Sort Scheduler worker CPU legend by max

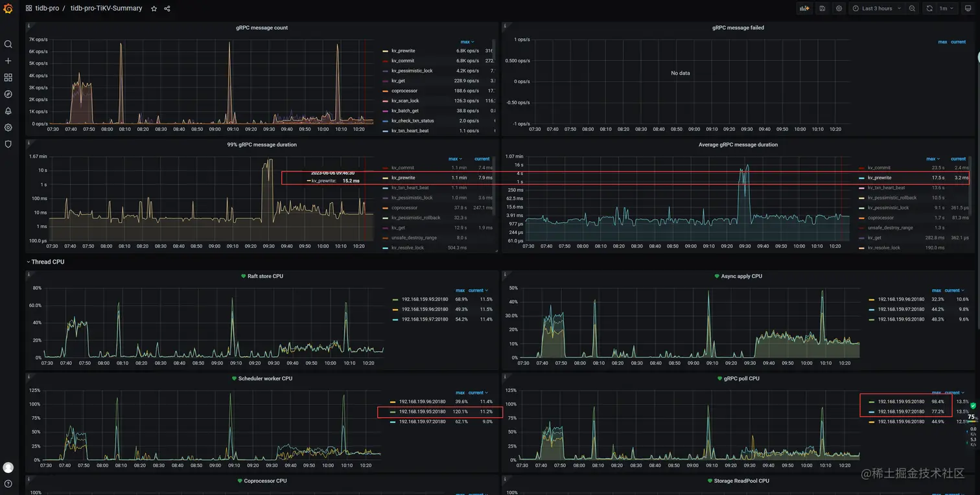(460, 393)
